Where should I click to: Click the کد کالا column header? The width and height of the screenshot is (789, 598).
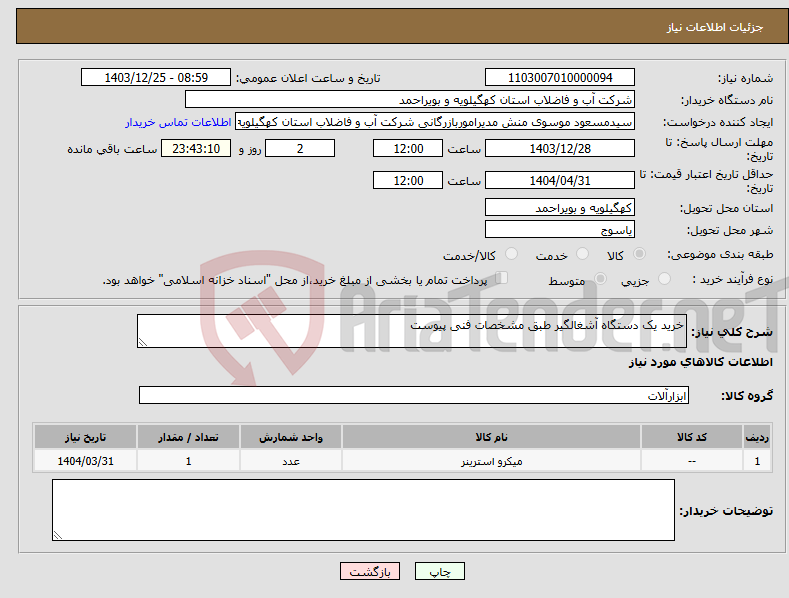(x=692, y=437)
